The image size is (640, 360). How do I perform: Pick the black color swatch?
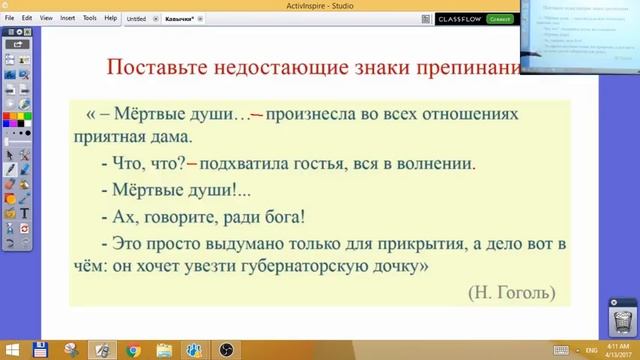click(20, 123)
